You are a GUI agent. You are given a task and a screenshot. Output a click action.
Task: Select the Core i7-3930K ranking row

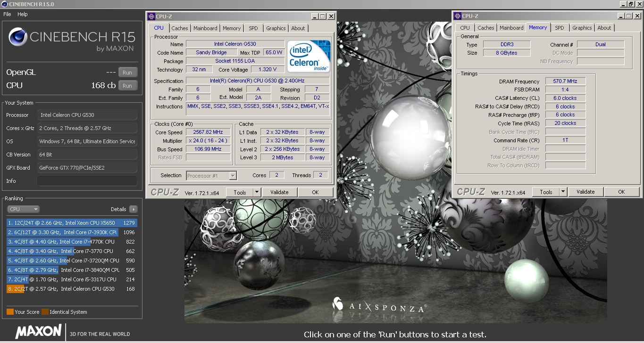(71, 232)
